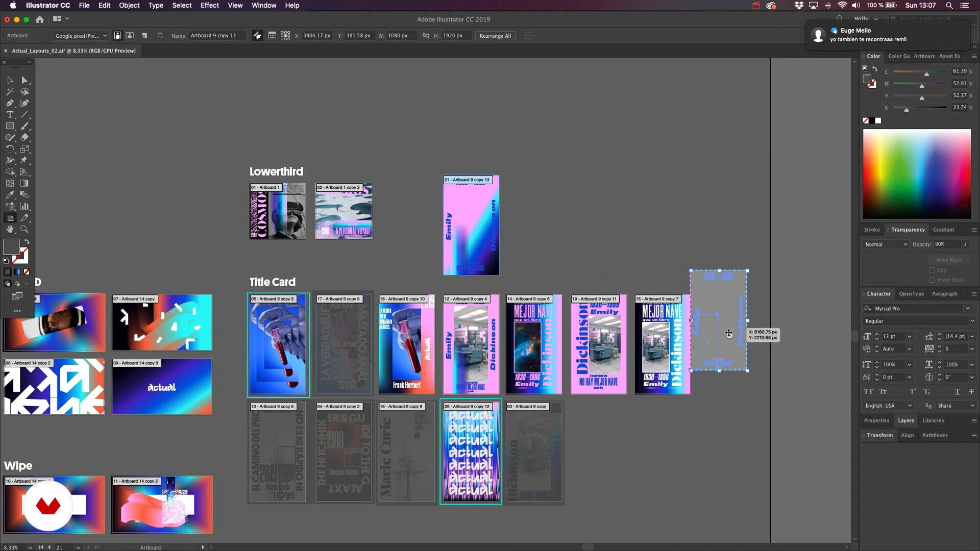Viewport: 980px width, 551px height.
Task: Open the 12 pt font size dropdown
Action: coord(909,337)
